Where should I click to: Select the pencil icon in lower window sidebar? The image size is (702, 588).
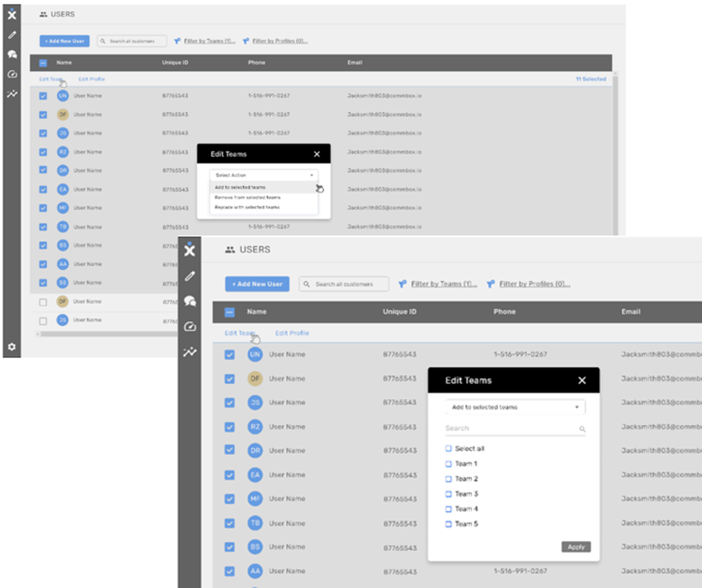(x=190, y=276)
